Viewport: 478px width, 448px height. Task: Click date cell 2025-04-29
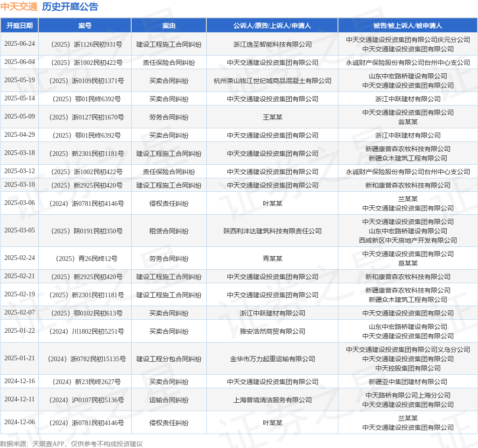click(x=20, y=134)
